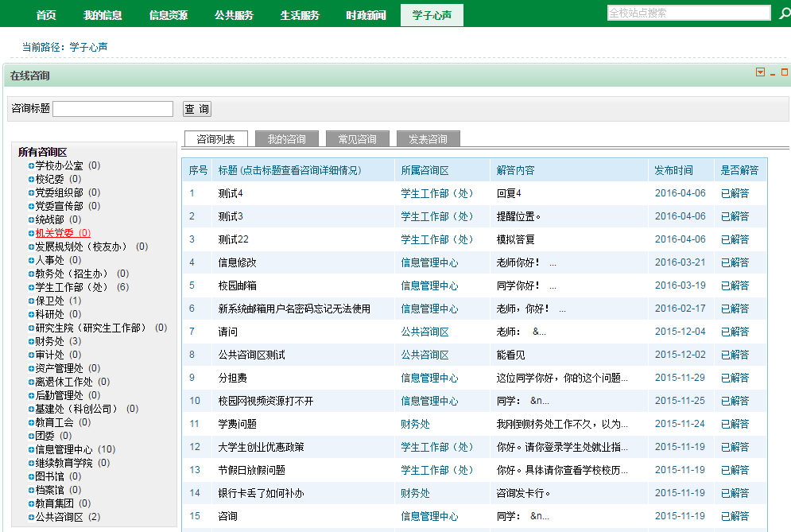Expand the 保卫处 tree node
The height and width of the screenshot is (532, 791).
click(x=31, y=301)
